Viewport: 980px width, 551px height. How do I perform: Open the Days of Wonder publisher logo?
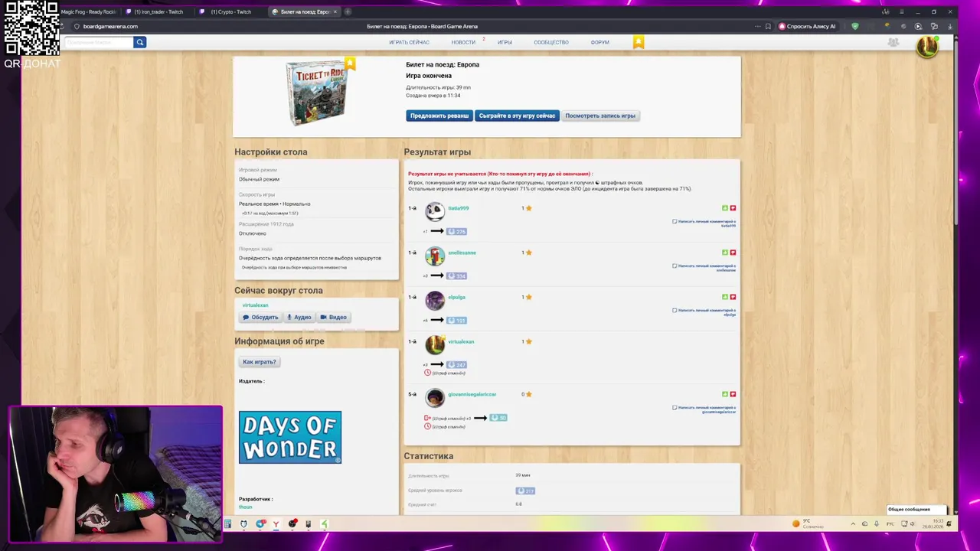click(290, 437)
